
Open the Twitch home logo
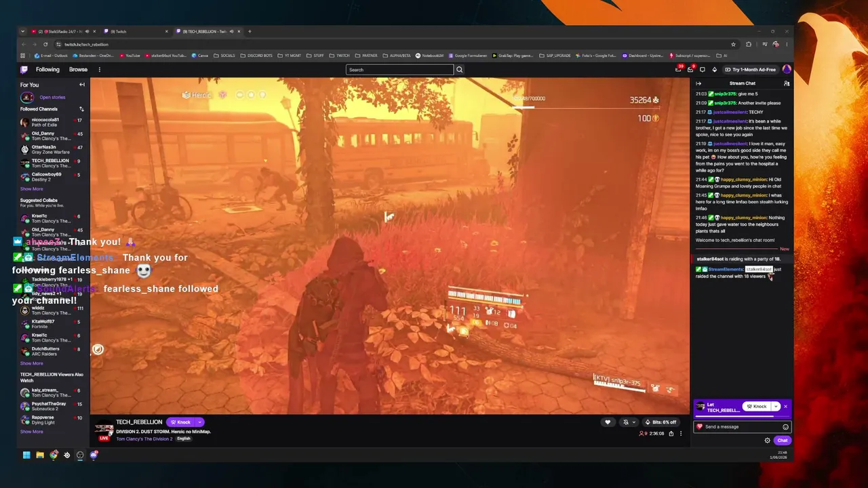click(24, 69)
